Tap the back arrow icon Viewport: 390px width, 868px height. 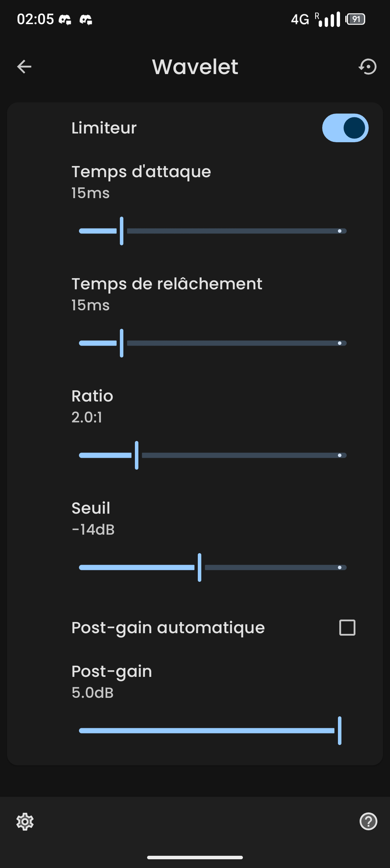24,67
